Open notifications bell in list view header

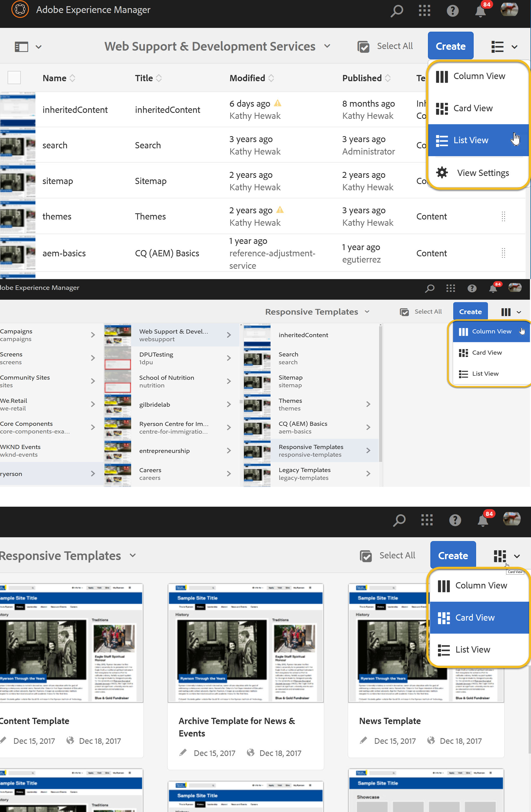click(480, 11)
